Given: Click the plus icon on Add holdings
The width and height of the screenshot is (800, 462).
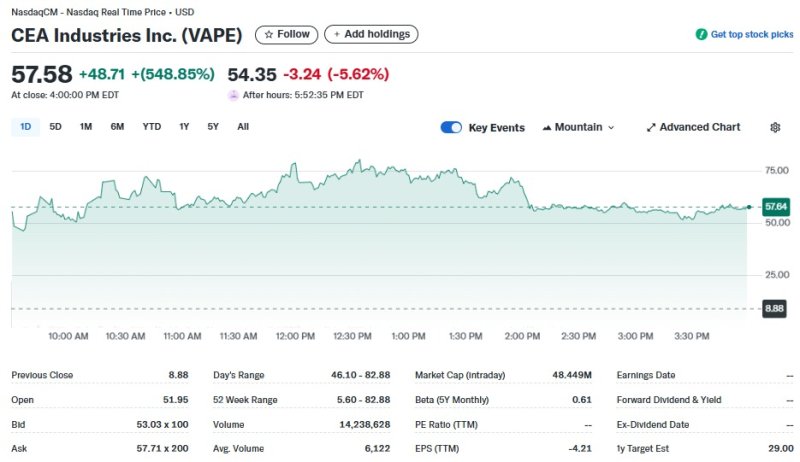Looking at the screenshot, I should (335, 35).
